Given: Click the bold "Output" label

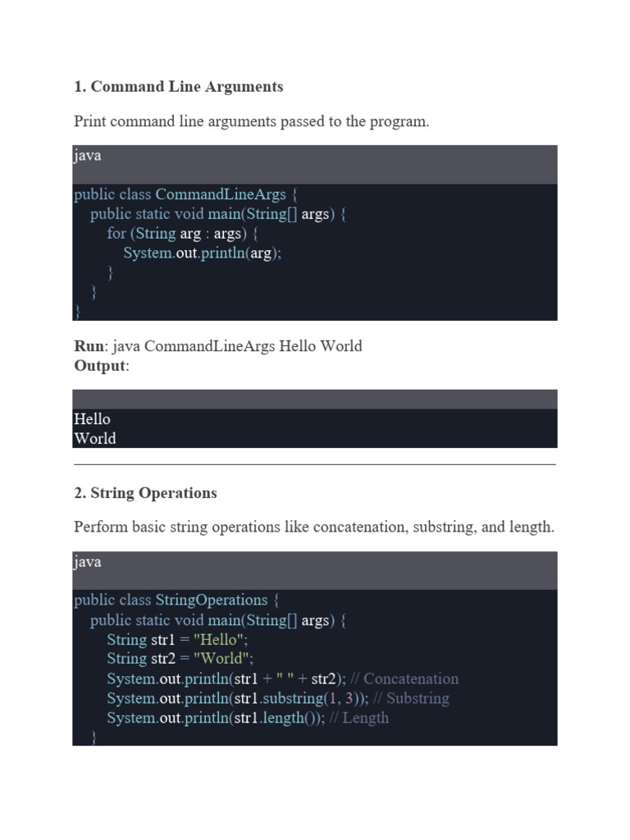Looking at the screenshot, I should tap(101, 366).
